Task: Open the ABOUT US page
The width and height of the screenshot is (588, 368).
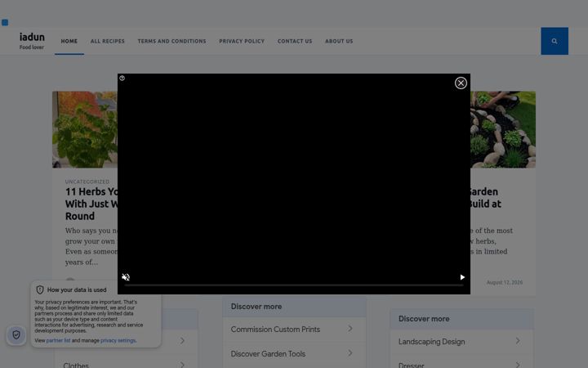Action: coord(339,41)
